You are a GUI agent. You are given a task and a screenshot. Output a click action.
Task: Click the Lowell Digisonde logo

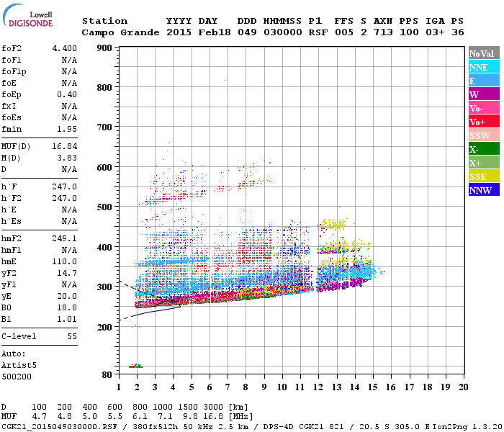pos(27,16)
